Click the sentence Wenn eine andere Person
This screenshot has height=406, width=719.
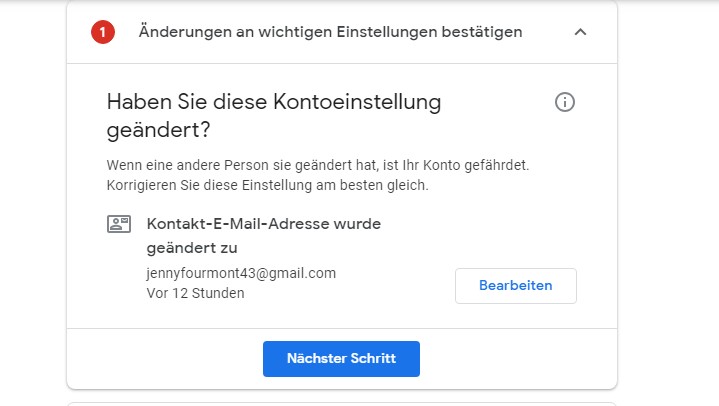(318, 165)
